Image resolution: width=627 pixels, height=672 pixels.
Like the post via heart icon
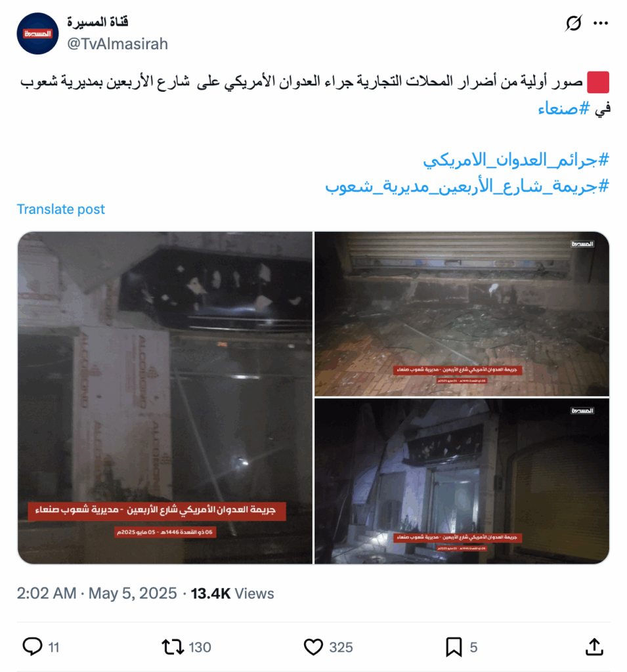pyautogui.click(x=313, y=646)
